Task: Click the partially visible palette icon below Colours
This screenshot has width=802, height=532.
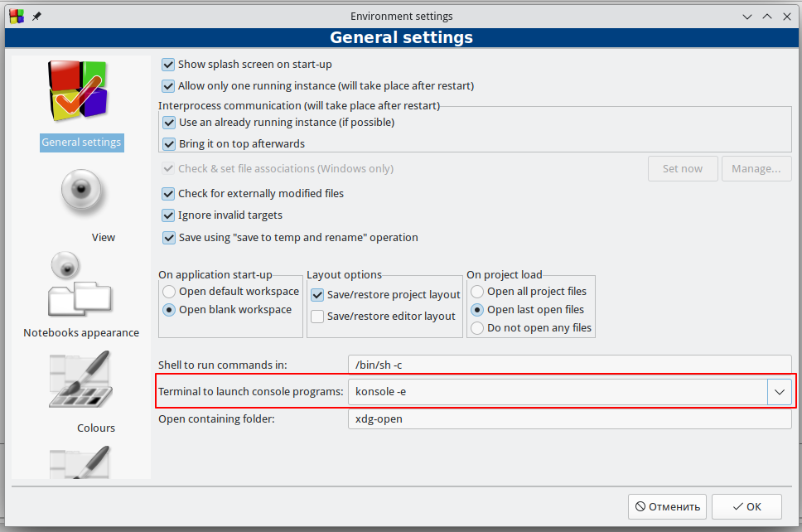Action: [81, 462]
